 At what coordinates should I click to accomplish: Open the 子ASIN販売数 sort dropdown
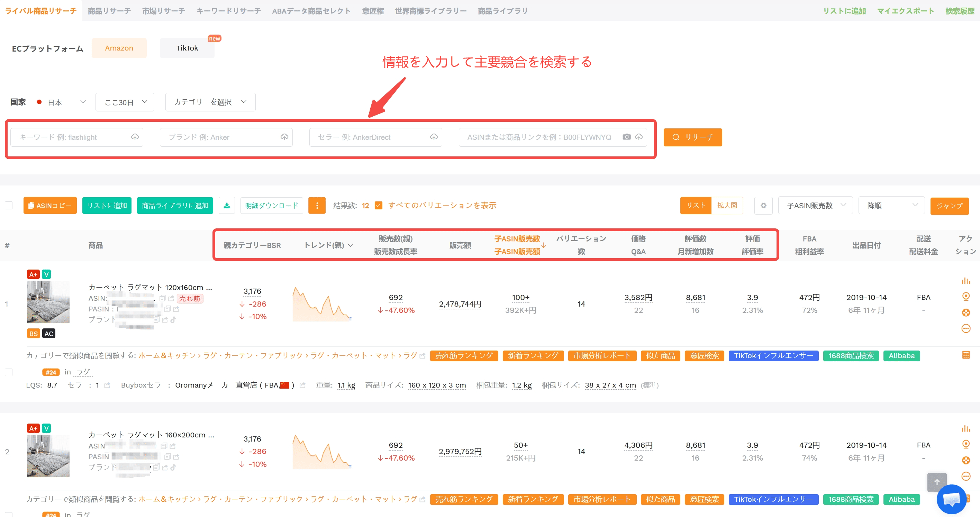coord(816,206)
